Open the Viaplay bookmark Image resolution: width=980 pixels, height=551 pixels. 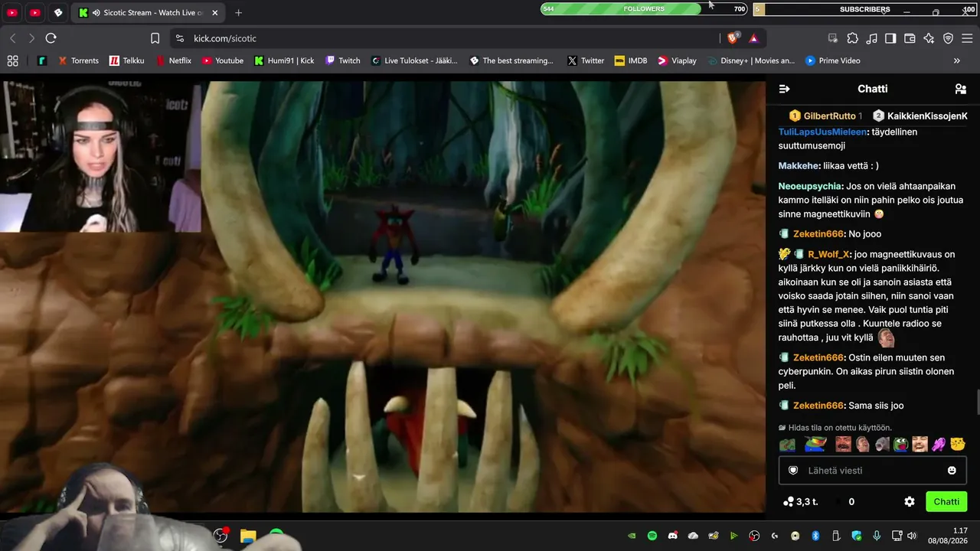(x=677, y=60)
